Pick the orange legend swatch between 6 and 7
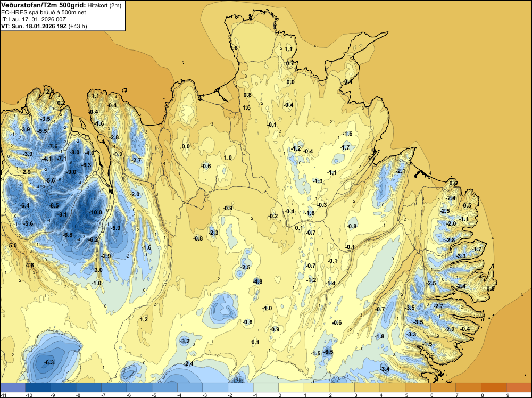The image size is (532, 398). tap(443, 387)
